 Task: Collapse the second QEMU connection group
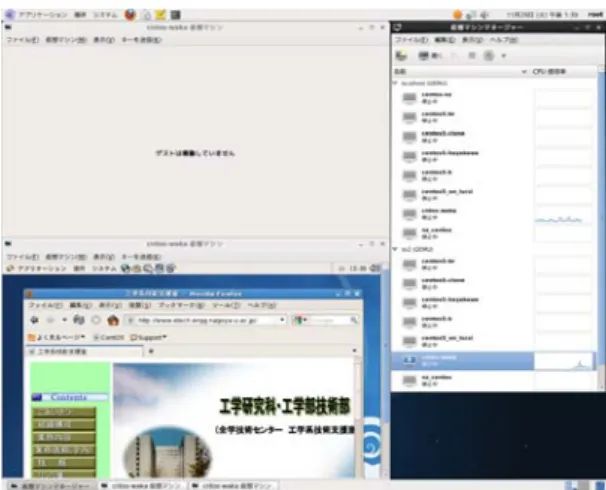[x=395, y=249]
